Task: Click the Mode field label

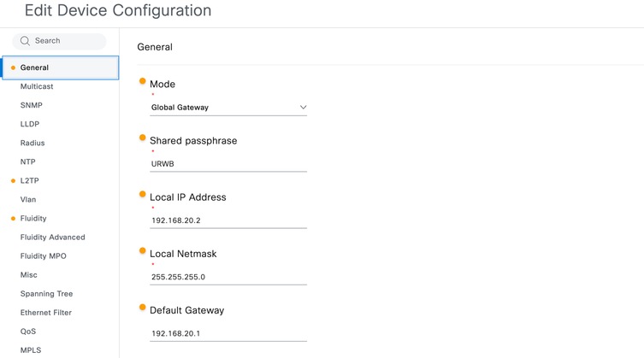Action: coord(162,85)
